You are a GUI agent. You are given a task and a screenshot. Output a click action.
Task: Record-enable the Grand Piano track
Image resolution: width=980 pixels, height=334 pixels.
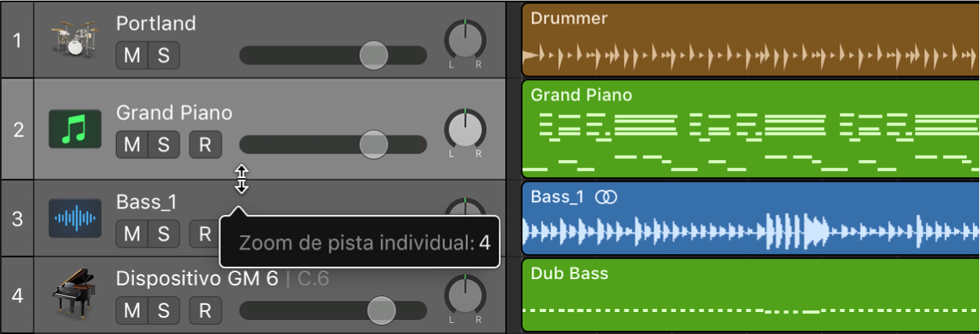coord(205,145)
